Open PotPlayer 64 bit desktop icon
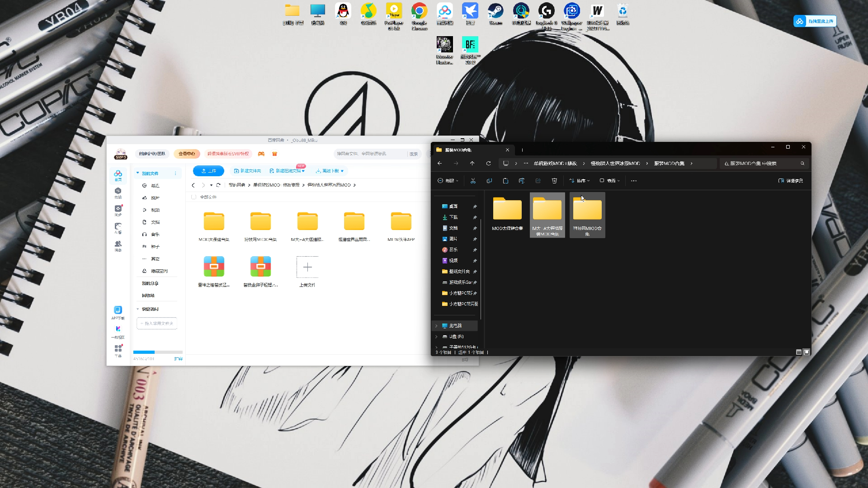The height and width of the screenshot is (488, 868). (x=394, y=16)
